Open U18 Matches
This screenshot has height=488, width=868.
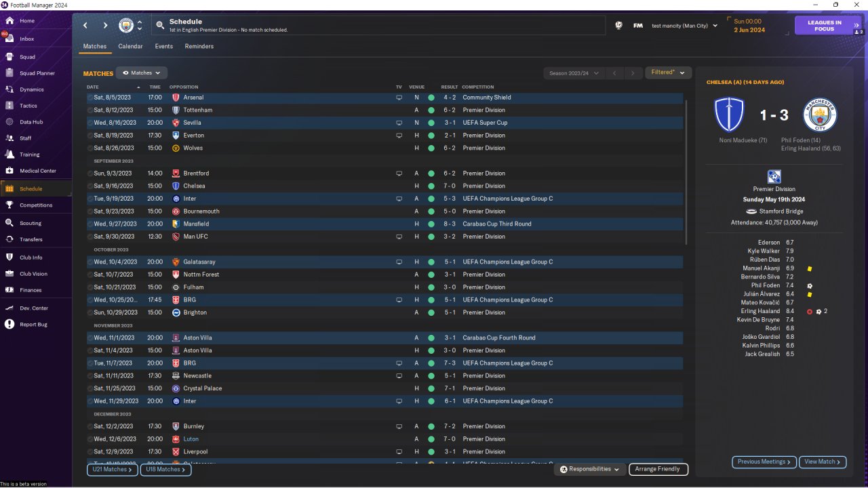pos(165,469)
